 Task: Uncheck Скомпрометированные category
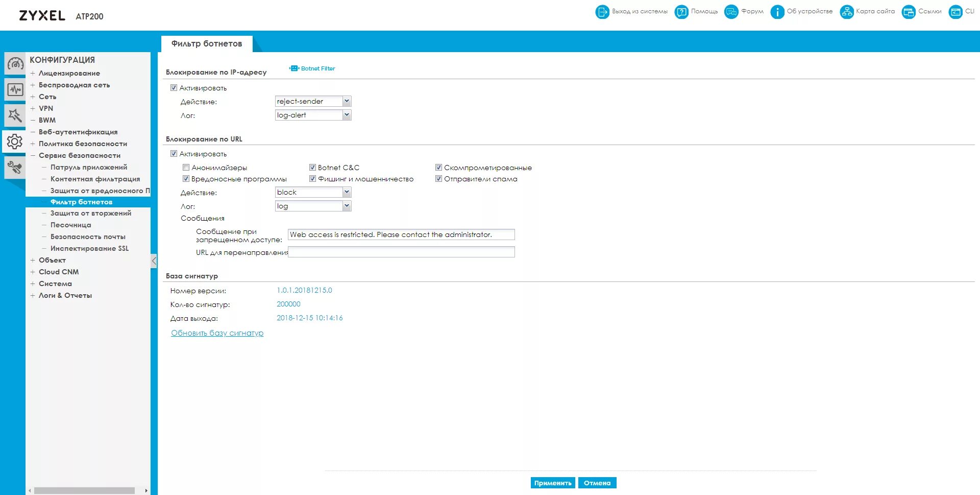438,168
